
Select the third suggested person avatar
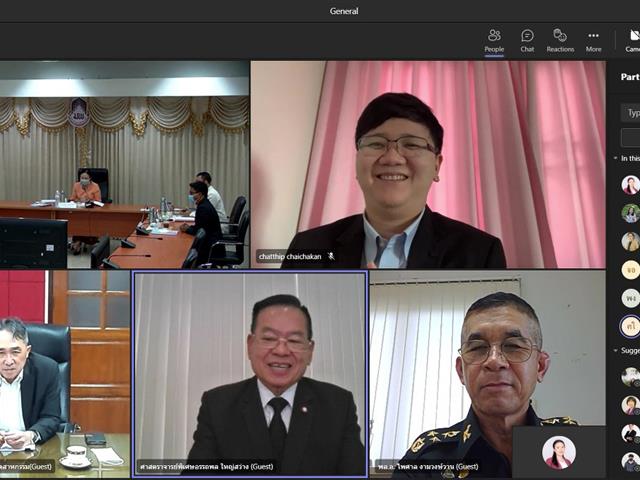tap(631, 433)
